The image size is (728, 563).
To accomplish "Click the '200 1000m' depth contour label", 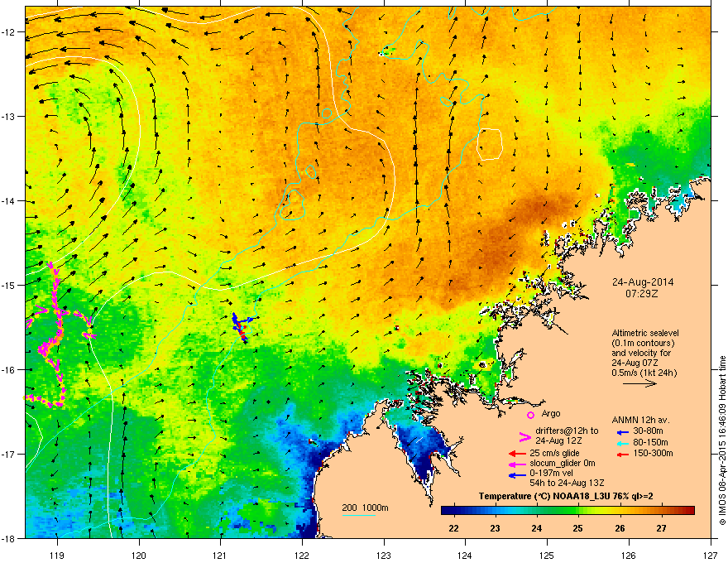I will coord(365,508).
